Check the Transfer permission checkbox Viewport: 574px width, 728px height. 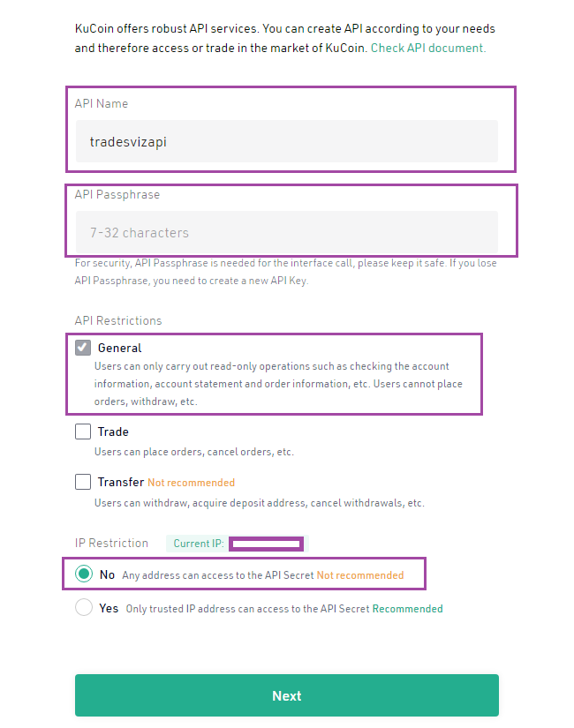83,482
